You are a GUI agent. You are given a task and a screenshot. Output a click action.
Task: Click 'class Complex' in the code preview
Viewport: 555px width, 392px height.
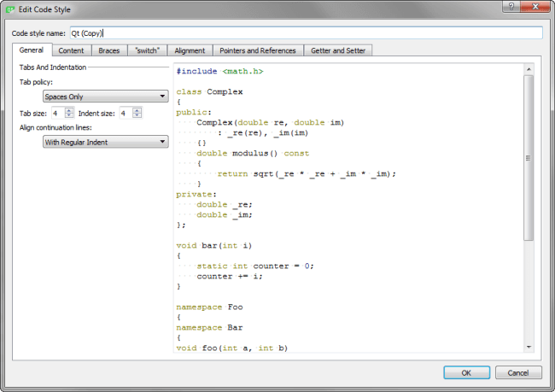click(209, 91)
